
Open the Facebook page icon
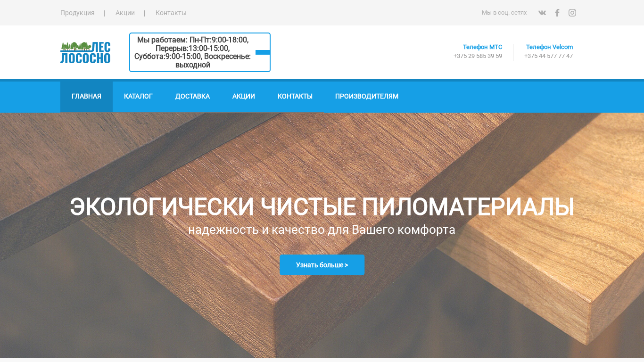557,13
